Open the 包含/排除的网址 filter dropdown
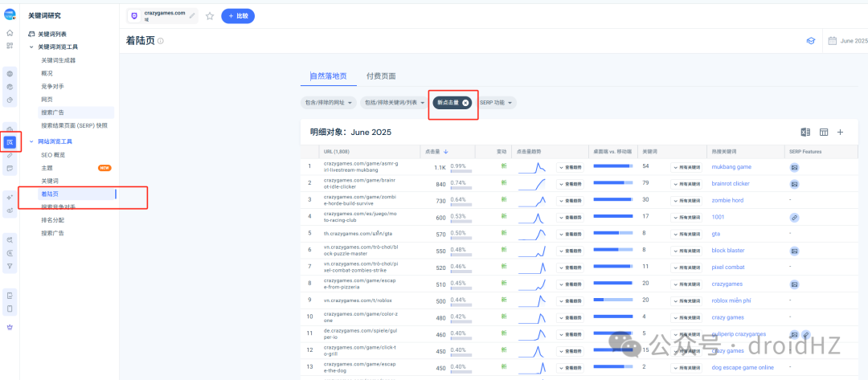This screenshot has height=380, width=868. [328, 103]
